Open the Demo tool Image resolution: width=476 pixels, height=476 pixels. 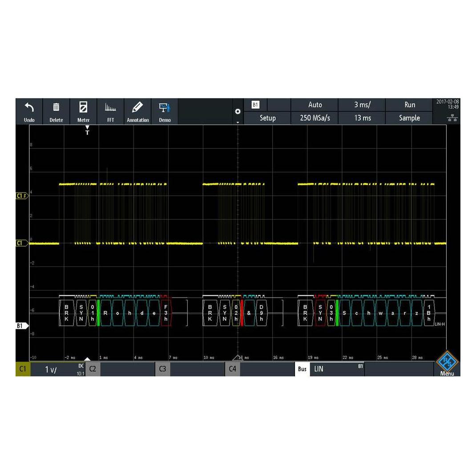tap(165, 111)
